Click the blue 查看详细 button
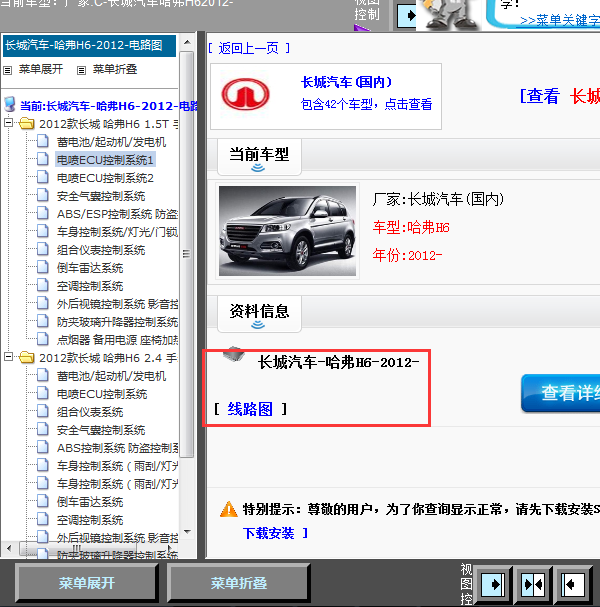This screenshot has width=600, height=607. coord(561,393)
